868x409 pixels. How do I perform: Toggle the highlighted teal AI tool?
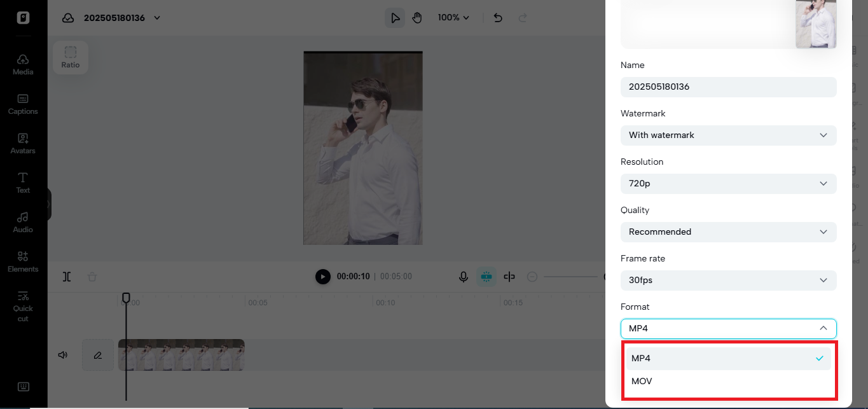(x=486, y=276)
